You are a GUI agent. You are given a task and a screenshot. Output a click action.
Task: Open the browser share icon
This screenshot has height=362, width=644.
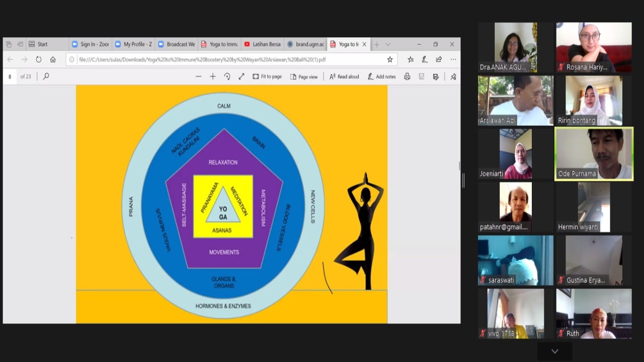click(x=439, y=59)
